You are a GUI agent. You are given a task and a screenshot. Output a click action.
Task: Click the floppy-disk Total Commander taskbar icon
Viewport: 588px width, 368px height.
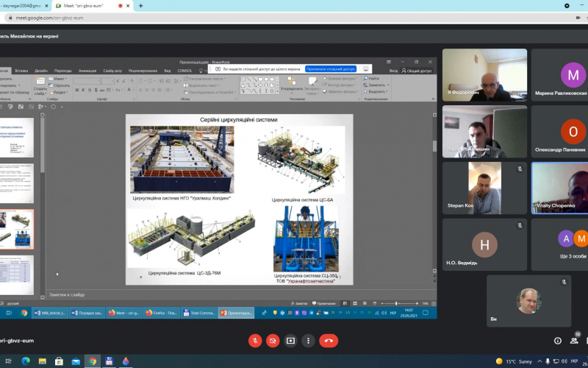(109, 361)
